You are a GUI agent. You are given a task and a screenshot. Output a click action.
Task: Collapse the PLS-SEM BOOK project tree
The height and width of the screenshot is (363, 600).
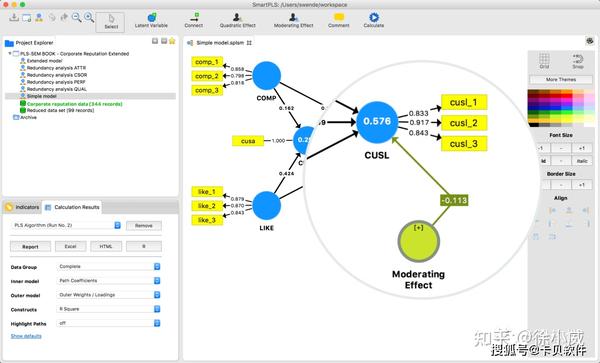[x=10, y=54]
